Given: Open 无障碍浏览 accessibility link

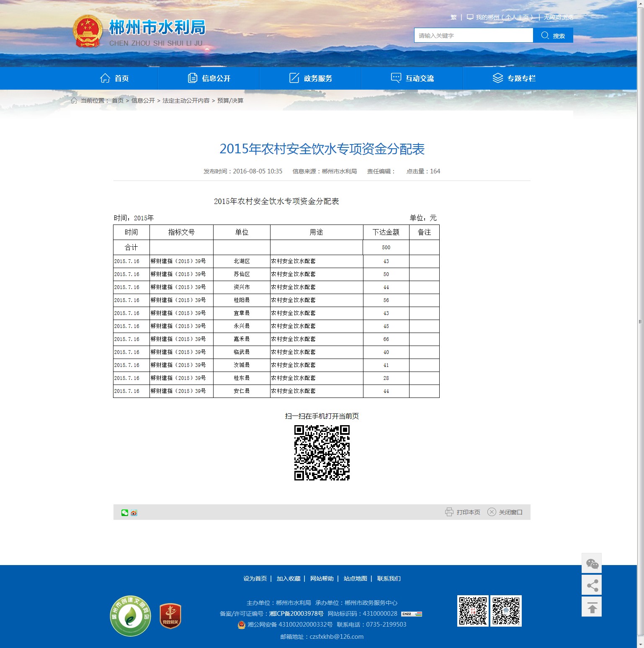Looking at the screenshot, I should [558, 18].
